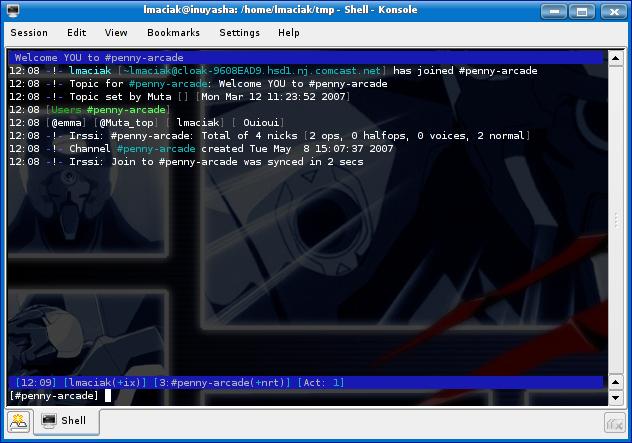
Task: Open the Edit menu
Action: click(x=76, y=33)
